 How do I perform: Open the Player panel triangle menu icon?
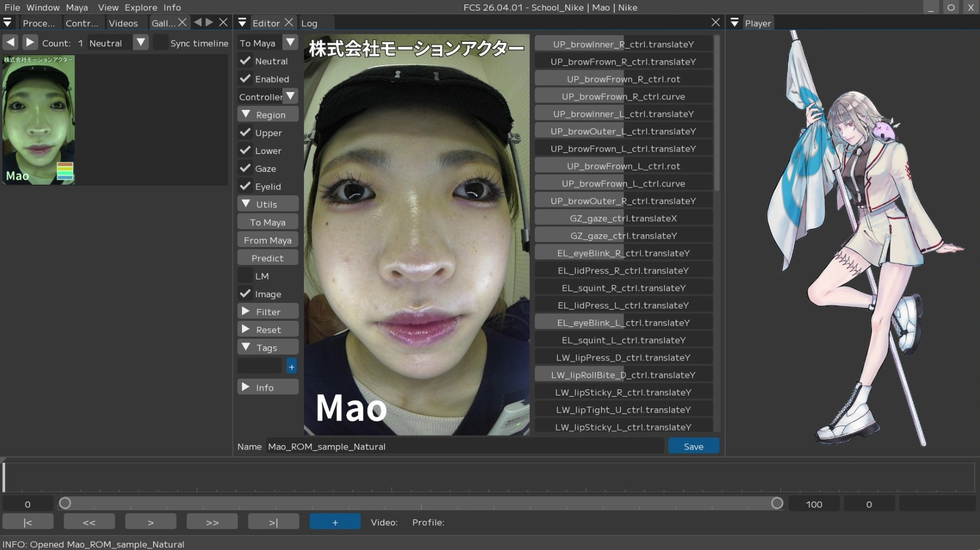(x=735, y=23)
